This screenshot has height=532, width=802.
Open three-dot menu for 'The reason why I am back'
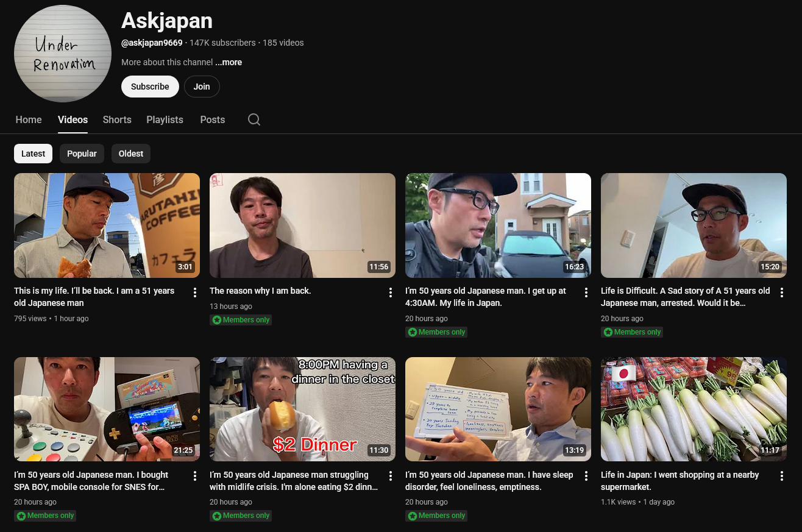(391, 293)
